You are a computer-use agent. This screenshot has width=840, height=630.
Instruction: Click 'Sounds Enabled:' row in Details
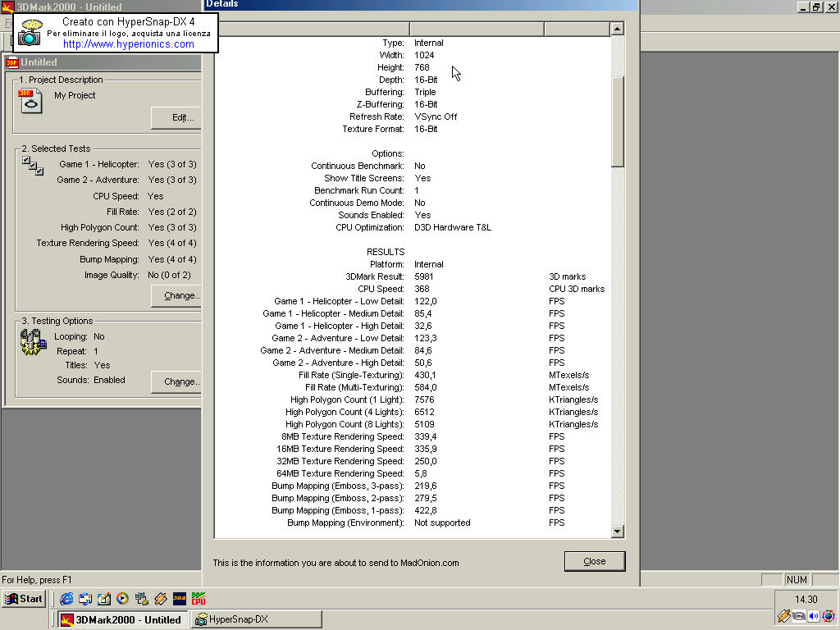click(412, 215)
